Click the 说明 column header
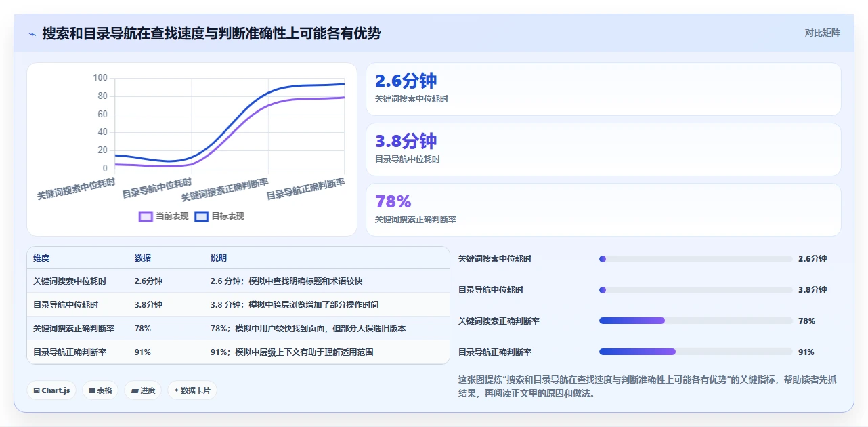Screen dimensions: 868x427 pyautogui.click(x=219, y=258)
